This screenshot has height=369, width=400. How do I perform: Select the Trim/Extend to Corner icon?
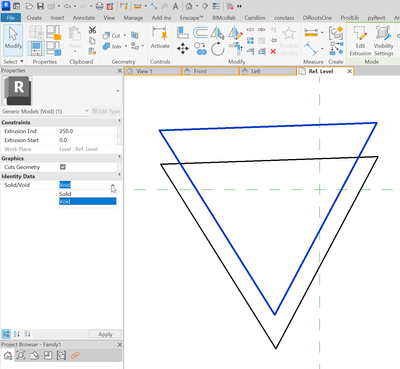(x=235, y=49)
